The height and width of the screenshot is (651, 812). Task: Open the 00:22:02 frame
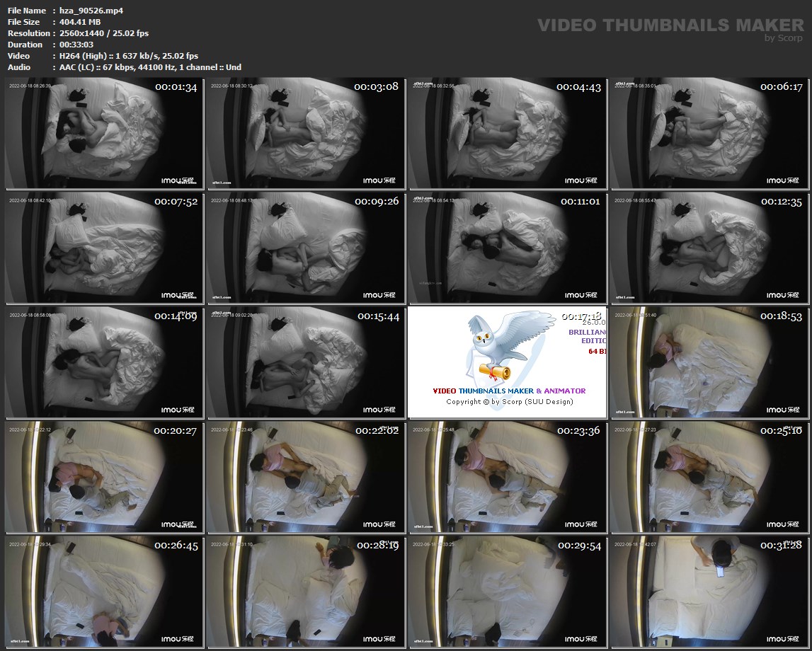pyautogui.click(x=306, y=477)
